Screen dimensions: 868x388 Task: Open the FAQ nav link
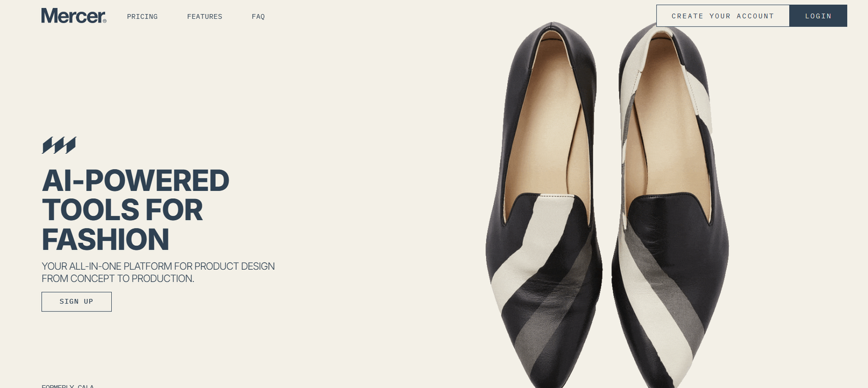point(258,17)
